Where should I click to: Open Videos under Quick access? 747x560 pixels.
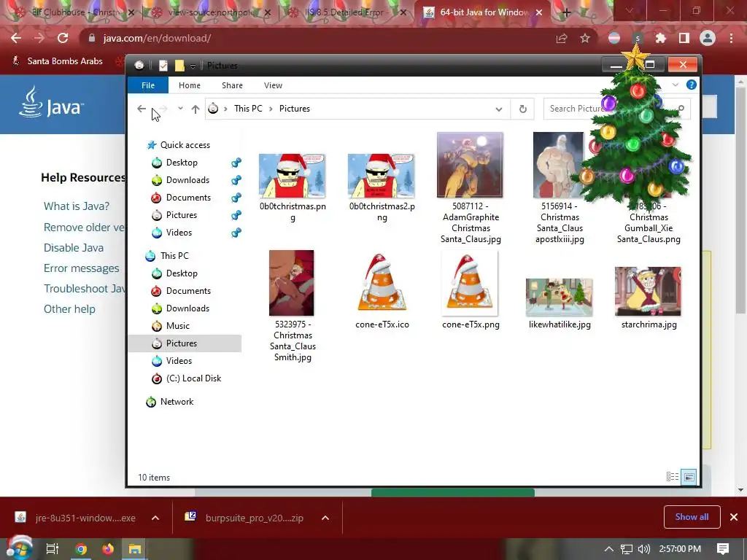[179, 233]
